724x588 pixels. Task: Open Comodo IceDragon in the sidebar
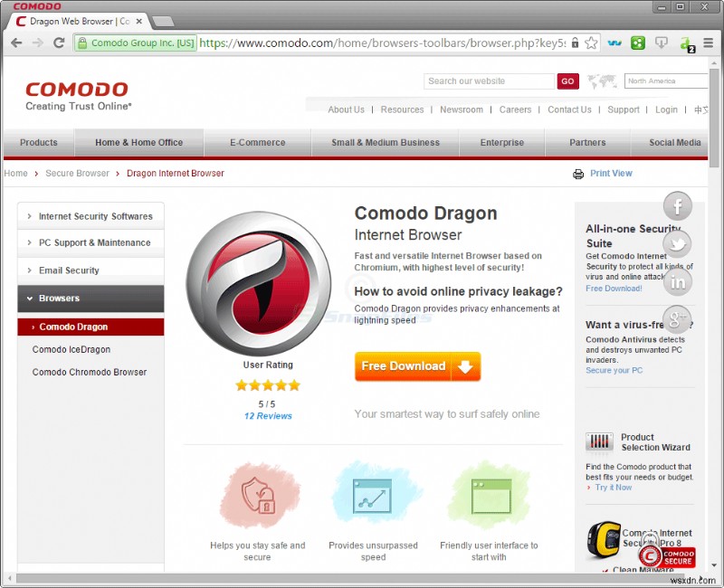71,349
